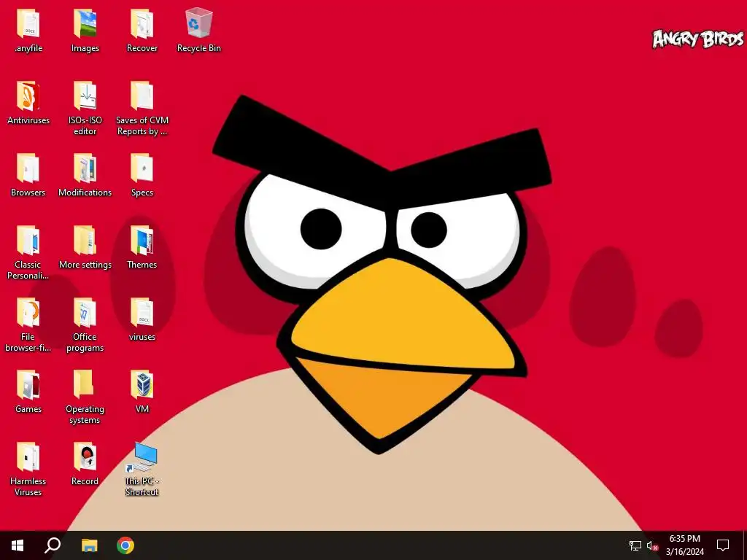Select the File browser folder icon

(x=28, y=313)
